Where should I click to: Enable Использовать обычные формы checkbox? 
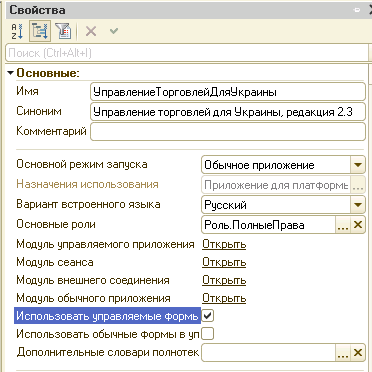(x=208, y=334)
